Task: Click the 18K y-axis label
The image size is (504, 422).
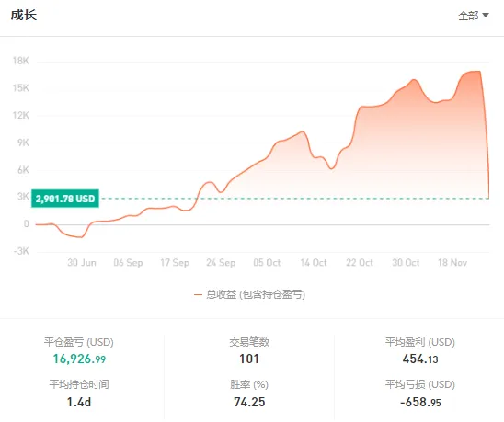Action: (x=21, y=61)
